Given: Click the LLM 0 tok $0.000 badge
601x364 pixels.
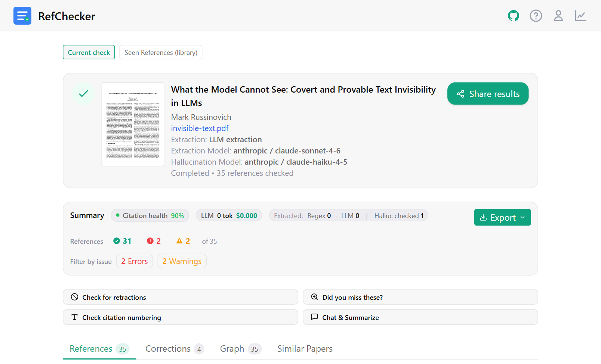Looking at the screenshot, I should tap(229, 216).
